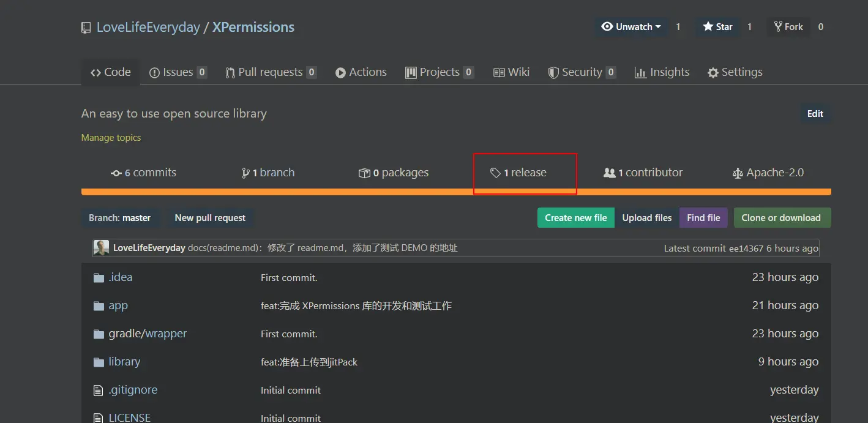868x423 pixels.
Task: Open the app folder
Action: (118, 305)
